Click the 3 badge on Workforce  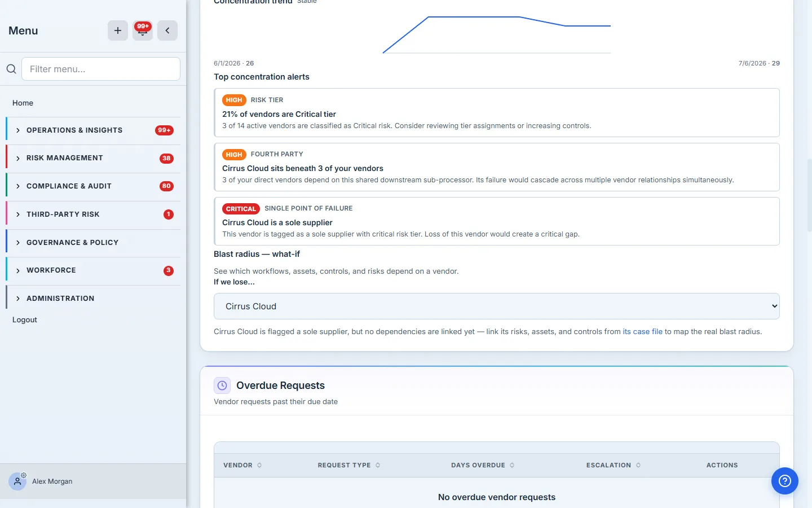point(169,271)
